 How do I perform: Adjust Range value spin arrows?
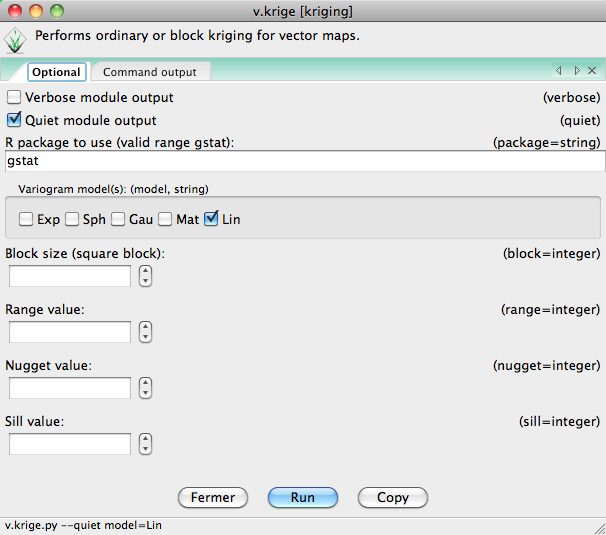pos(146,332)
